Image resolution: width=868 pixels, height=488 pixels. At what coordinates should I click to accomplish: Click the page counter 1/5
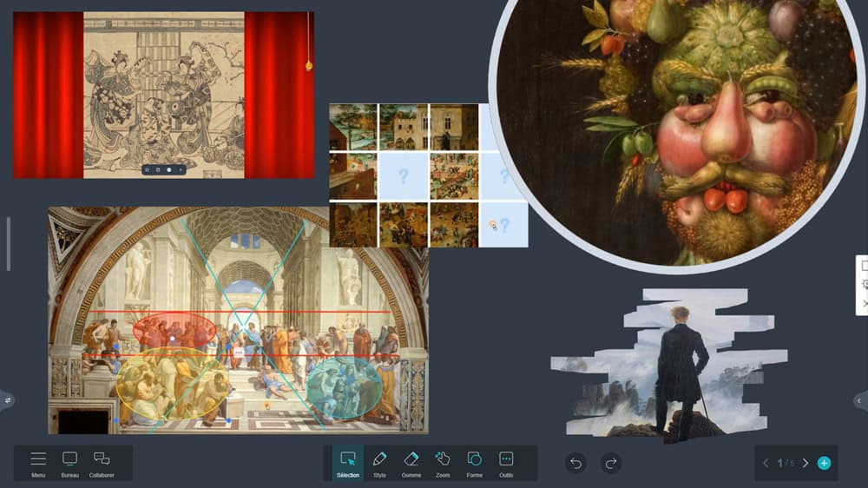click(786, 463)
